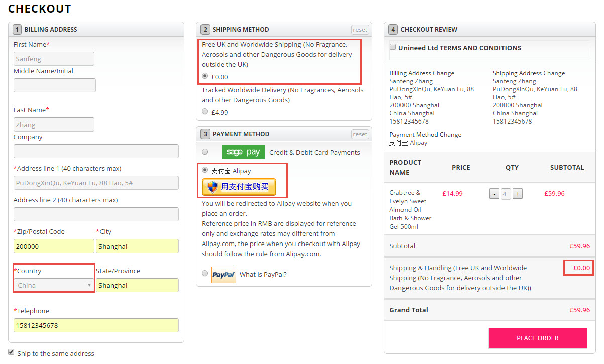Decrease product quantity with minus button
This screenshot has height=364, width=604.
tap(494, 194)
